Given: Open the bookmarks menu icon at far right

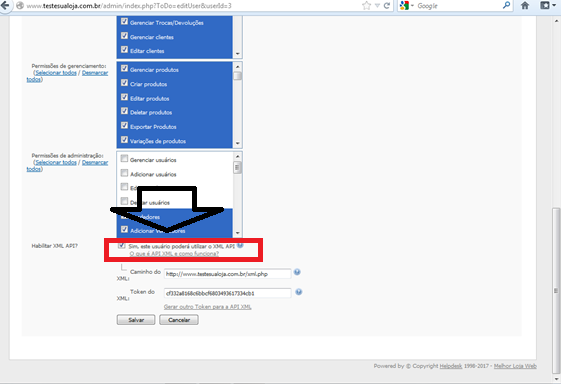Looking at the screenshot, I should coord(545,5).
